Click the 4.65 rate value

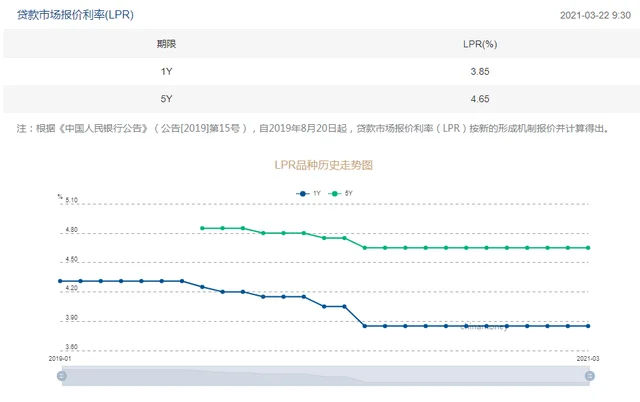(480, 99)
